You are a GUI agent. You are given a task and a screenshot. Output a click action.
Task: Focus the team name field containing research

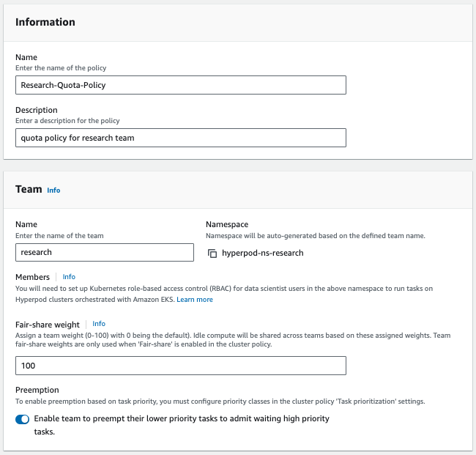pyautogui.click(x=104, y=252)
